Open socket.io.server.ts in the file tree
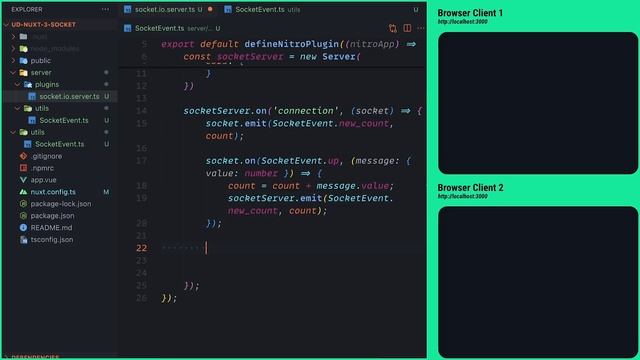The height and width of the screenshot is (360, 640). tap(69, 96)
